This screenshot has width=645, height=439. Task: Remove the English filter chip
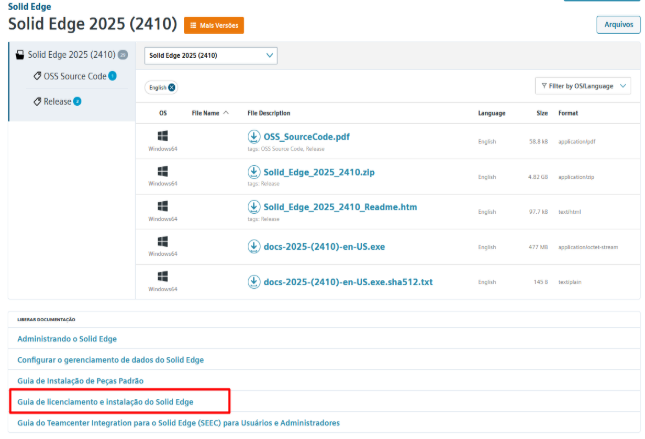point(172,87)
